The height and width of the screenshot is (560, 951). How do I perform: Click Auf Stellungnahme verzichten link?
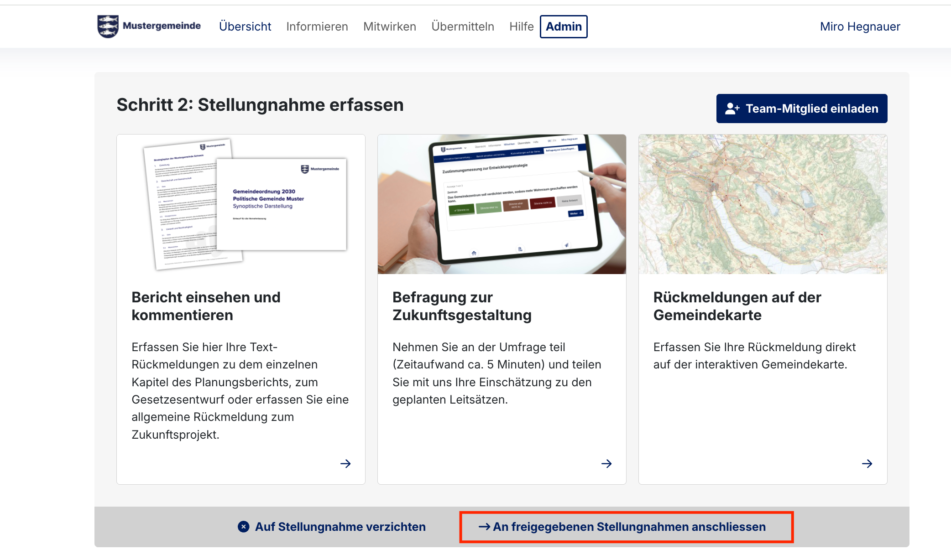[x=340, y=527]
